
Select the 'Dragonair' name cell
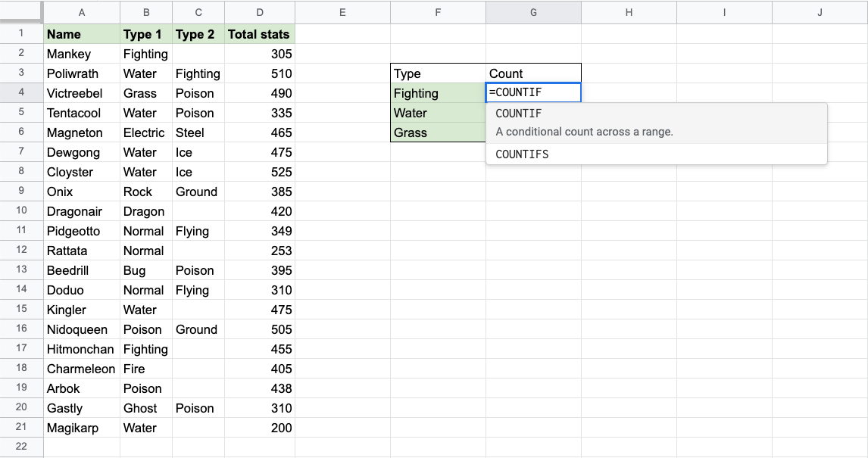coord(82,211)
